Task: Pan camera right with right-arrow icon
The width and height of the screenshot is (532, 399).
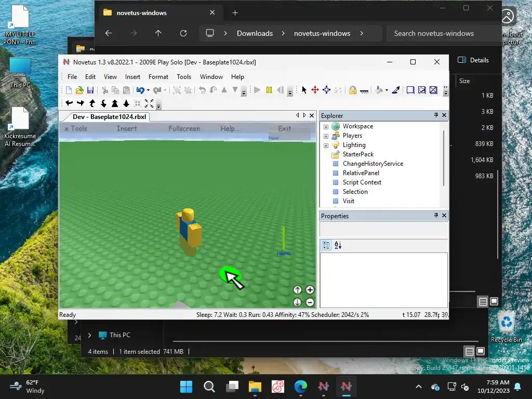Action: [x=81, y=103]
